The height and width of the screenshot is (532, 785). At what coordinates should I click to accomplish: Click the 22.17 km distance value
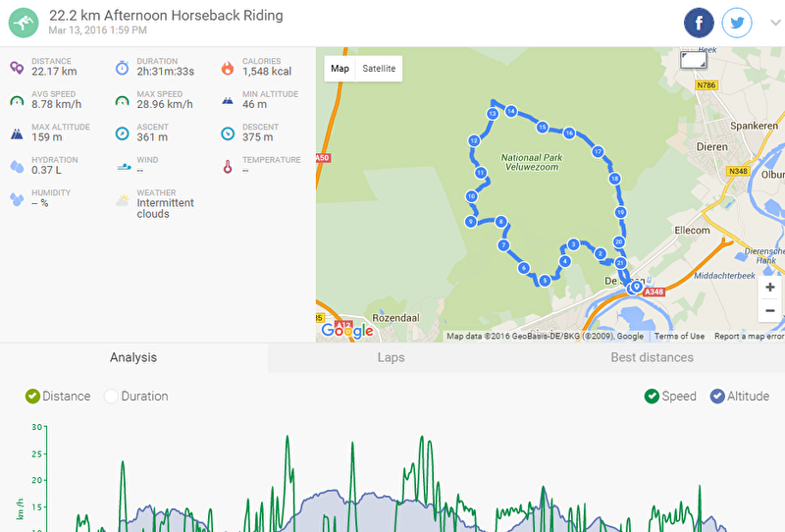pos(54,72)
